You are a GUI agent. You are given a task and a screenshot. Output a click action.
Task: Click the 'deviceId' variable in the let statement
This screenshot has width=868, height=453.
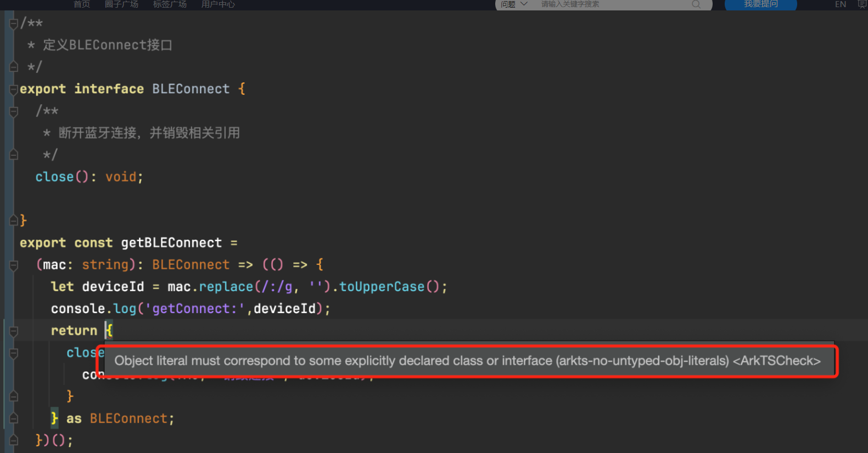coord(113,287)
